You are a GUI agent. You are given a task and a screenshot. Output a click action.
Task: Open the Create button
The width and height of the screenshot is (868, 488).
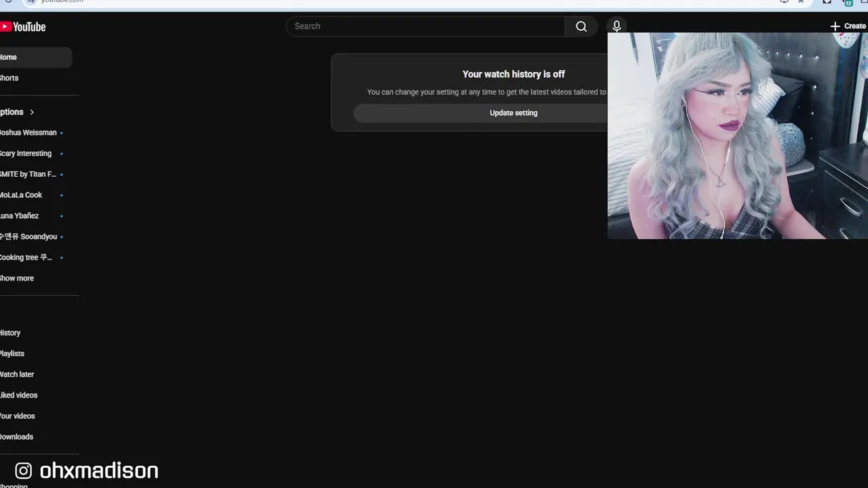pyautogui.click(x=848, y=26)
